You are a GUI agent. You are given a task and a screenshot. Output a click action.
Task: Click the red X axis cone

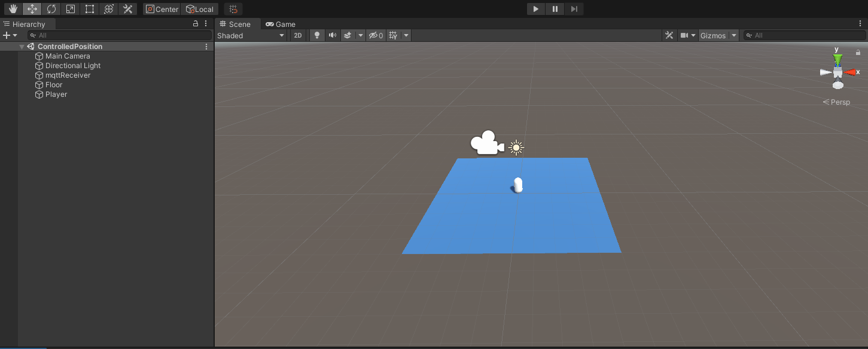pyautogui.click(x=849, y=72)
